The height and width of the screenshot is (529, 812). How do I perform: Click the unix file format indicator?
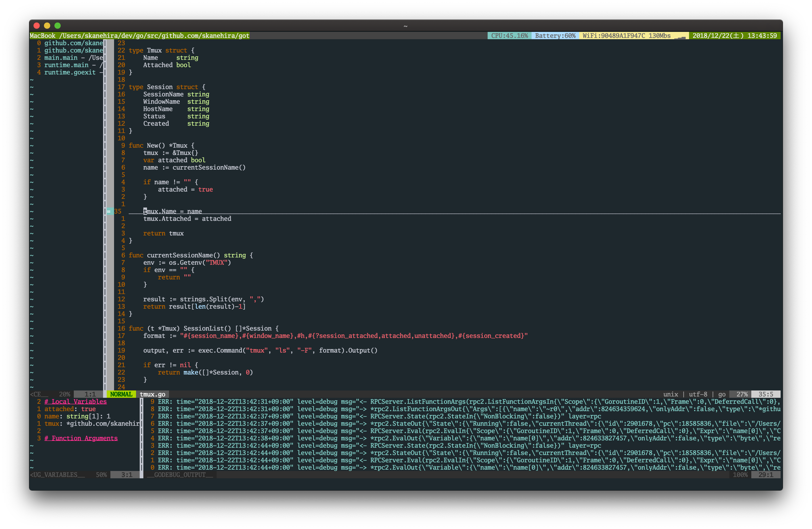670,394
